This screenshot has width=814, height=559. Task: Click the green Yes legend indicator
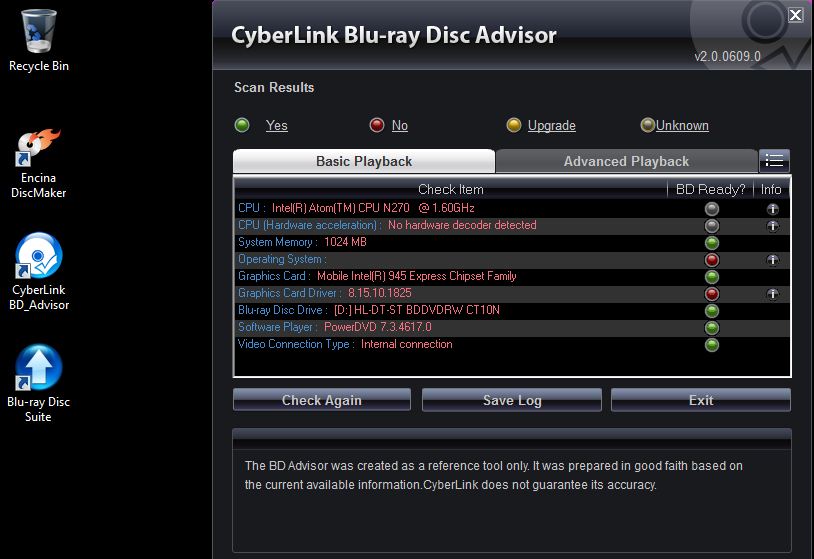pyautogui.click(x=242, y=125)
